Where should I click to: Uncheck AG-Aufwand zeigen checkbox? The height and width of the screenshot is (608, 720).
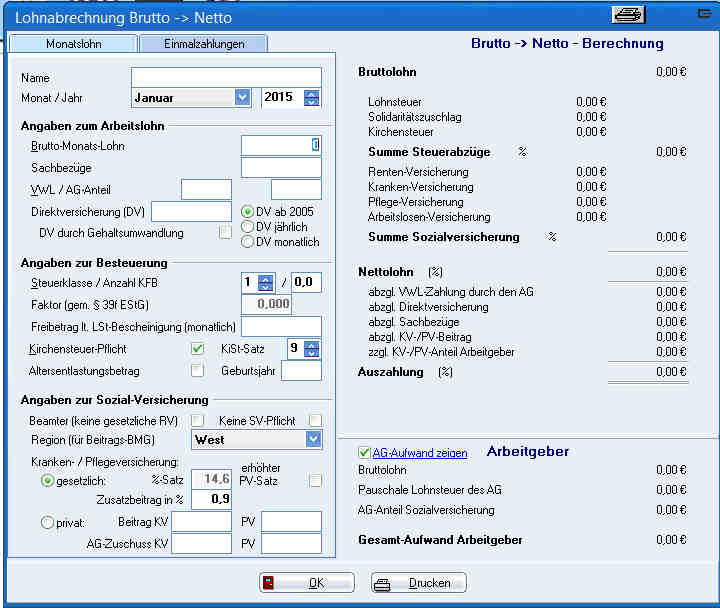pyautogui.click(x=364, y=453)
